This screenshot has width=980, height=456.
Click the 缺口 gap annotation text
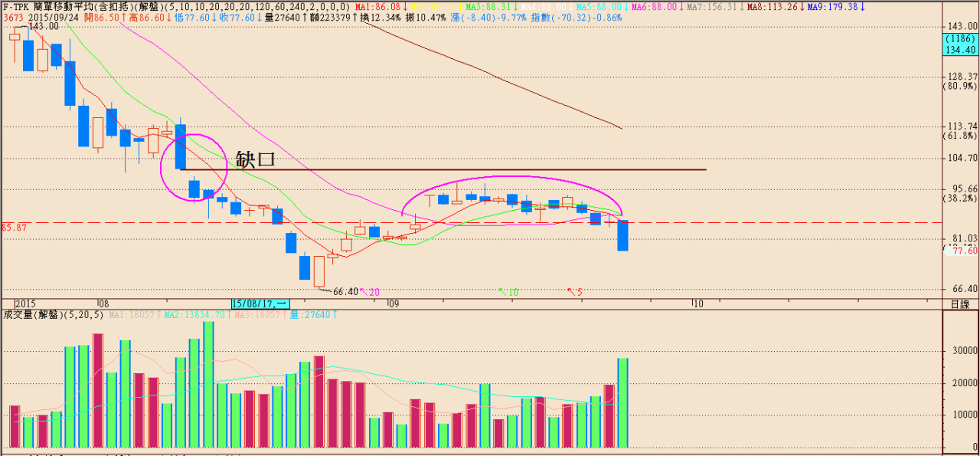[x=255, y=159]
